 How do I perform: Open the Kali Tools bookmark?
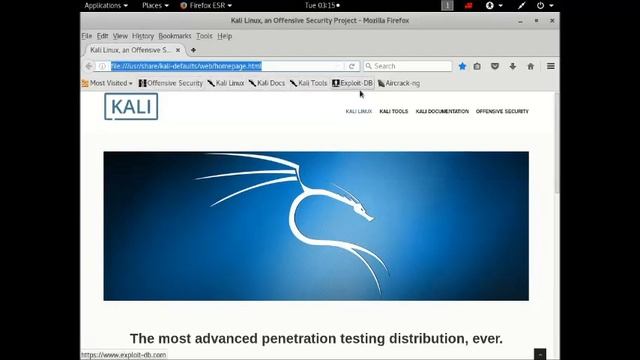point(309,83)
